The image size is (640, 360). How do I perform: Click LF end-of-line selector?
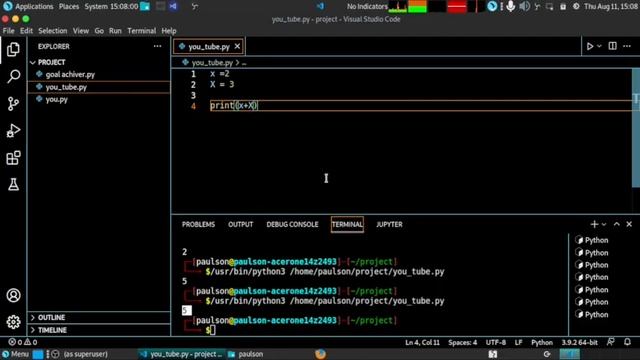click(518, 342)
